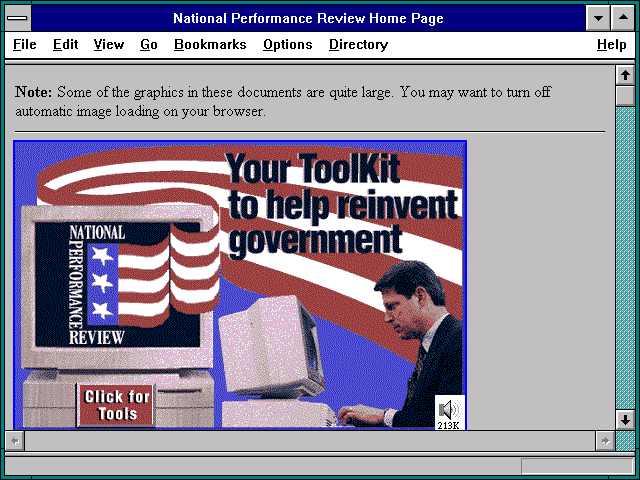Screen dimensions: 640x480
Task: Open the Edit menu
Action: click(65, 44)
